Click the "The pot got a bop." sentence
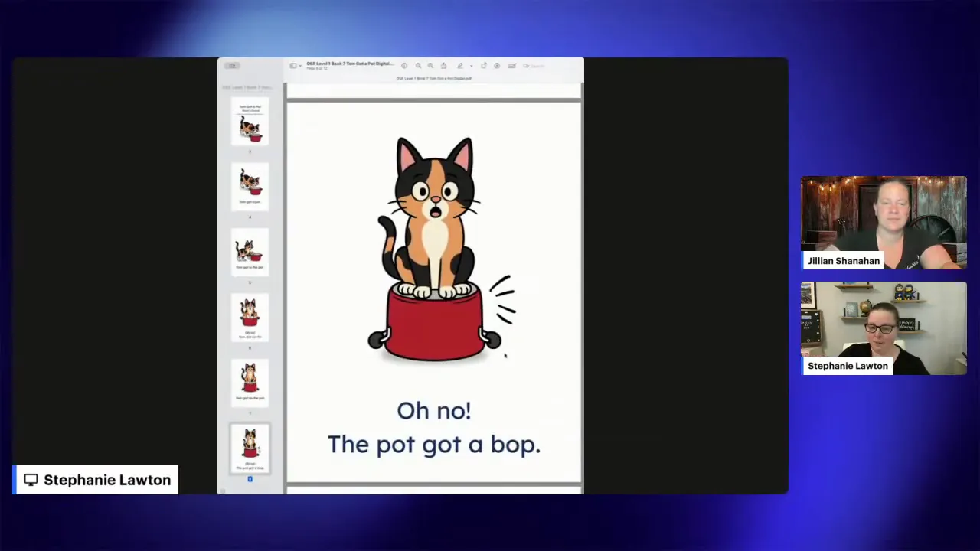Viewport: 980px width, 551px height. click(x=434, y=445)
